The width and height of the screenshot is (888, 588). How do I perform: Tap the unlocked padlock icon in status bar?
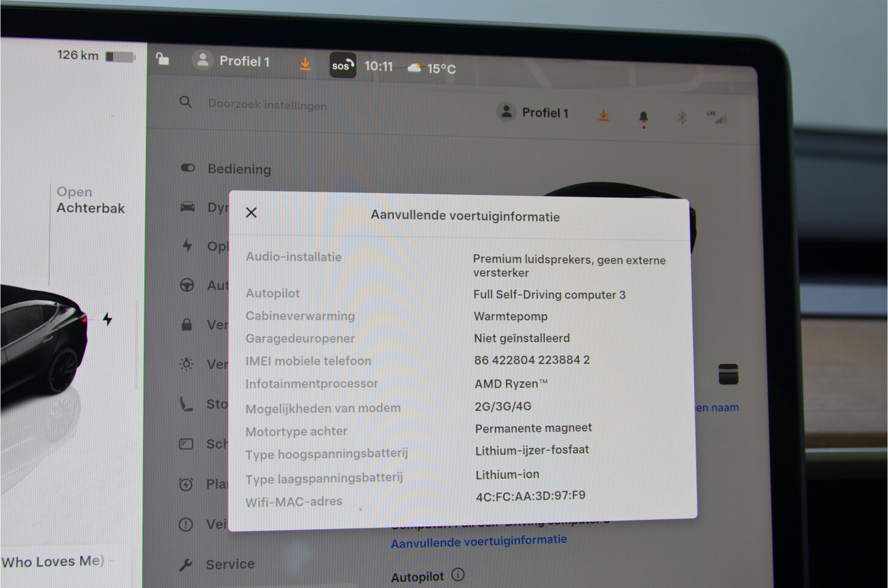click(x=162, y=59)
